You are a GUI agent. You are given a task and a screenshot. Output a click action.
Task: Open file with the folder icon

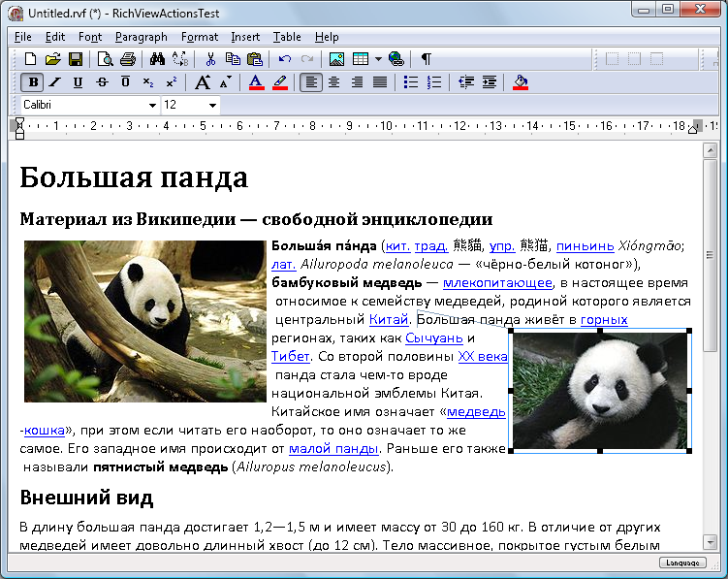tap(52, 59)
